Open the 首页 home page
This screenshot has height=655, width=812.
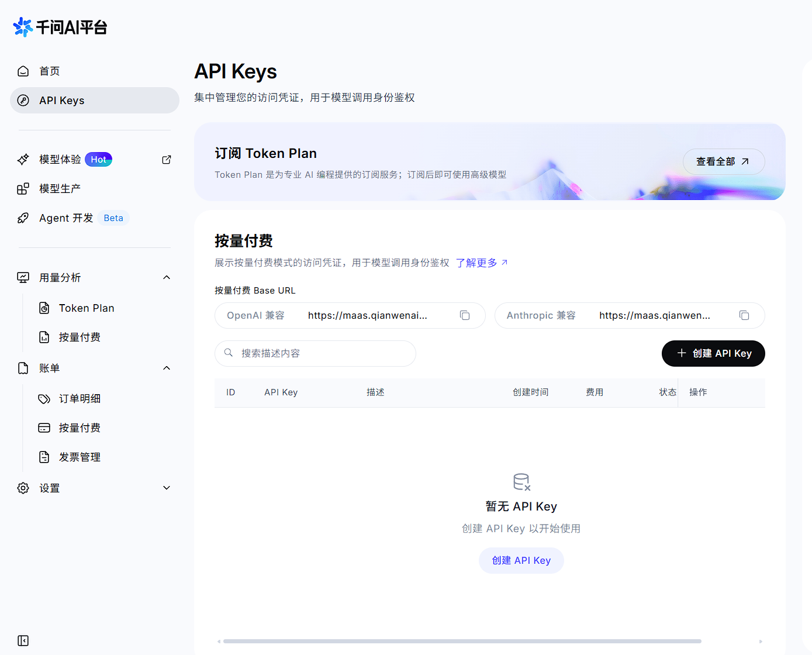click(x=95, y=71)
